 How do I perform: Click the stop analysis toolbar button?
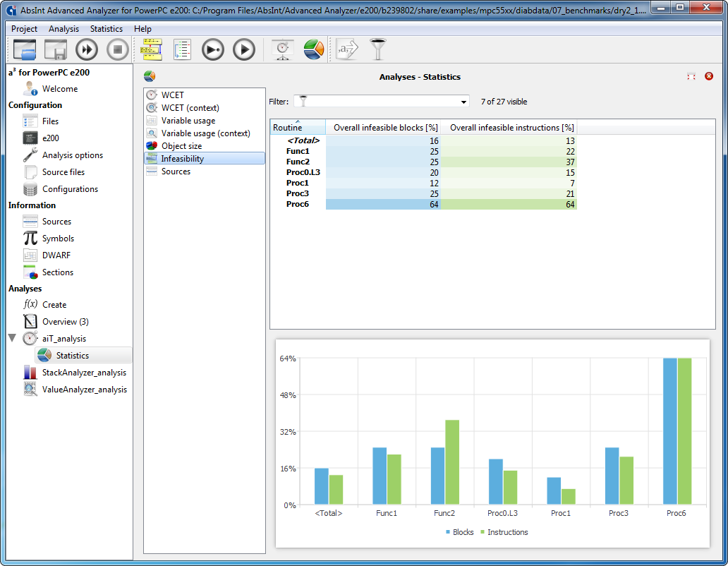click(x=118, y=49)
